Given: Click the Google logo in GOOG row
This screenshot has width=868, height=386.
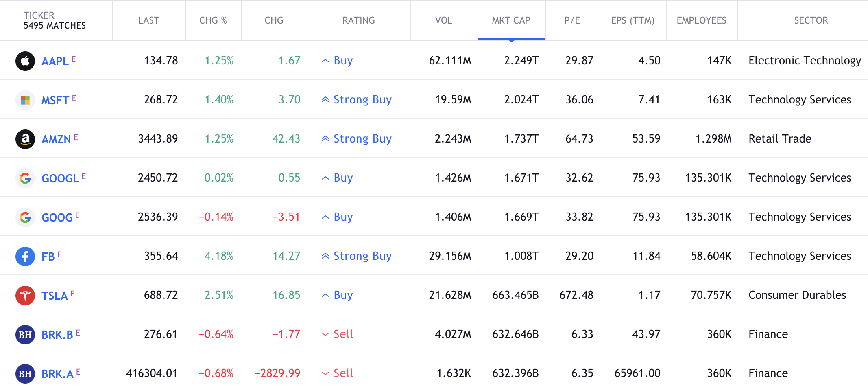Looking at the screenshot, I should point(25,217).
